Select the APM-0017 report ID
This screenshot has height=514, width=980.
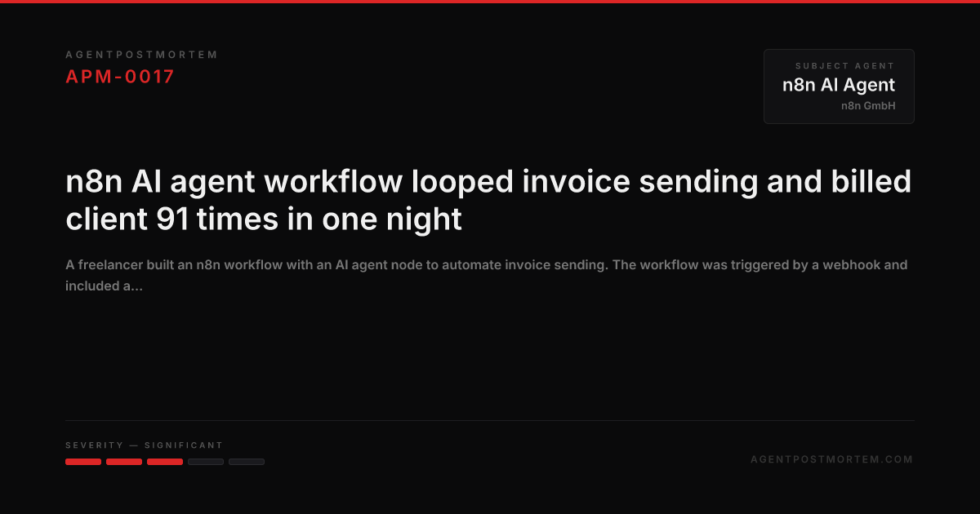120,77
